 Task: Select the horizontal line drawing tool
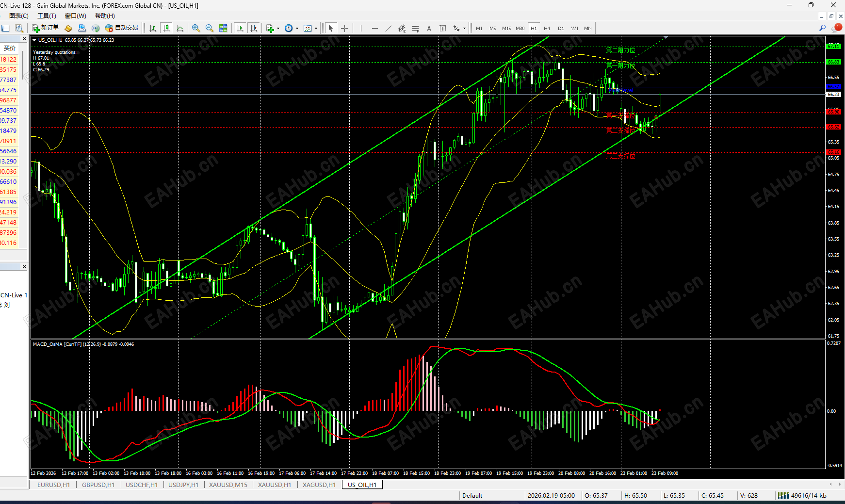tap(374, 28)
